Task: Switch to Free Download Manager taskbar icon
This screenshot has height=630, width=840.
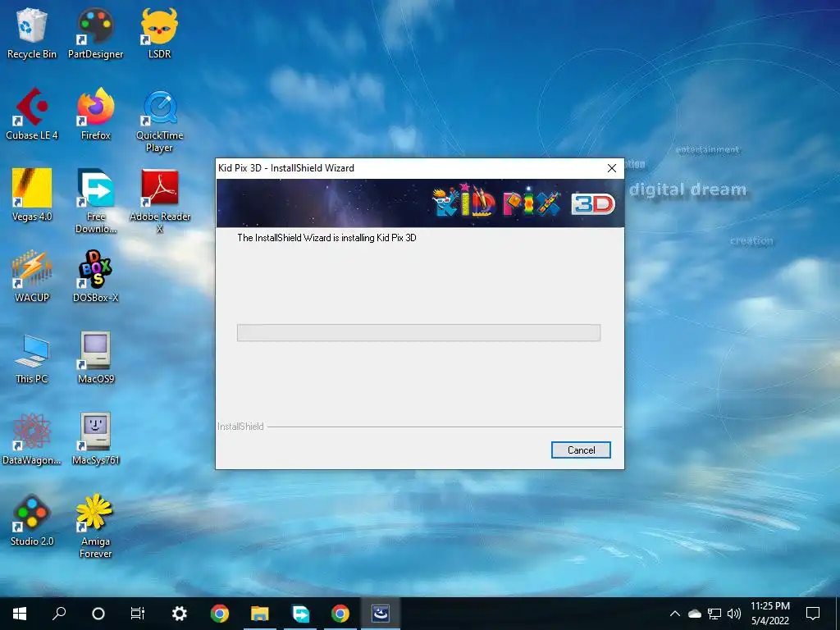Action: [300, 614]
